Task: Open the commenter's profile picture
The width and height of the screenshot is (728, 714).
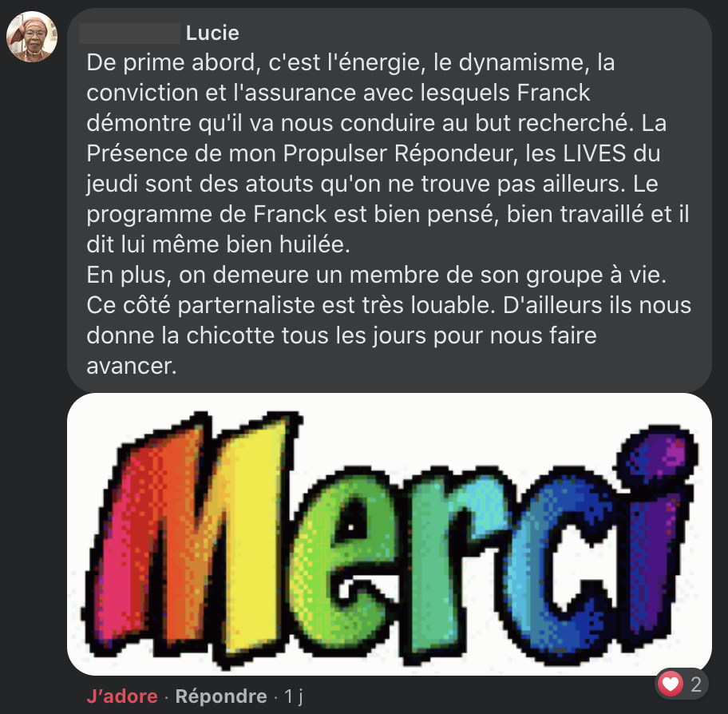Action: click(x=32, y=37)
